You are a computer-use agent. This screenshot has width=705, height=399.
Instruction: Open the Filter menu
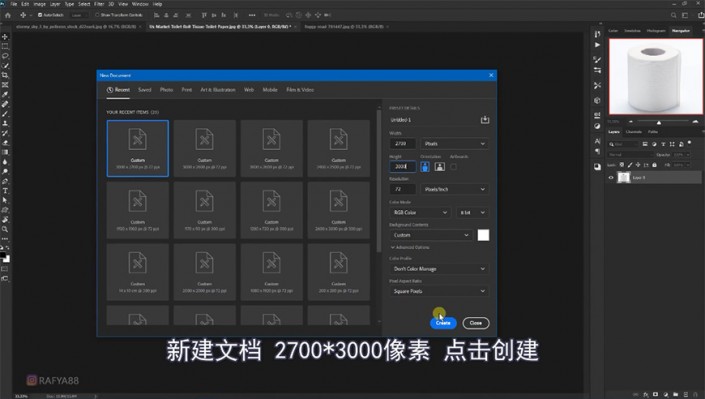[x=99, y=4]
